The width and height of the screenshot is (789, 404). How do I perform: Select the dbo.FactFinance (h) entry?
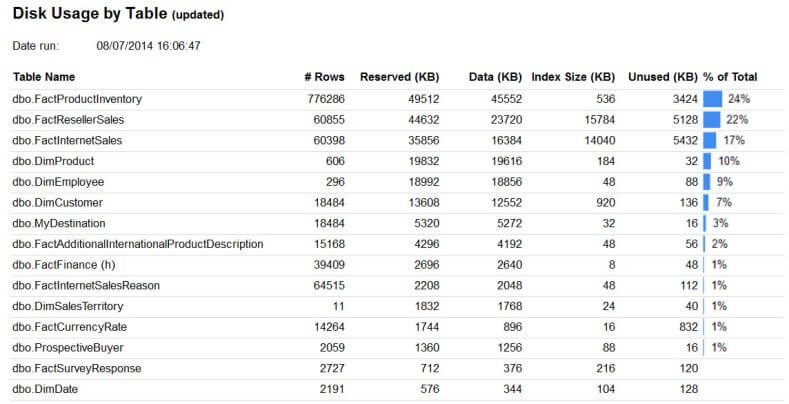tap(60, 265)
